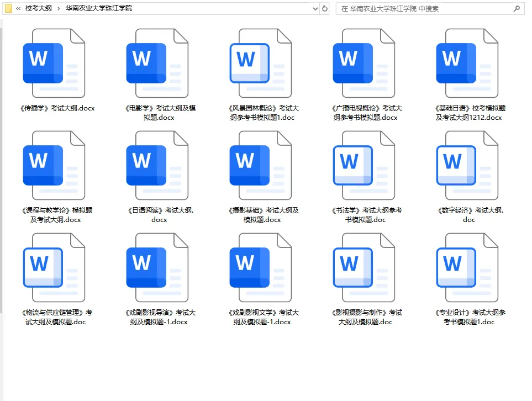Click file name 《电影学》考试大纲及模拟题.docx
Viewport: 532px width, 401px height.
160,113
